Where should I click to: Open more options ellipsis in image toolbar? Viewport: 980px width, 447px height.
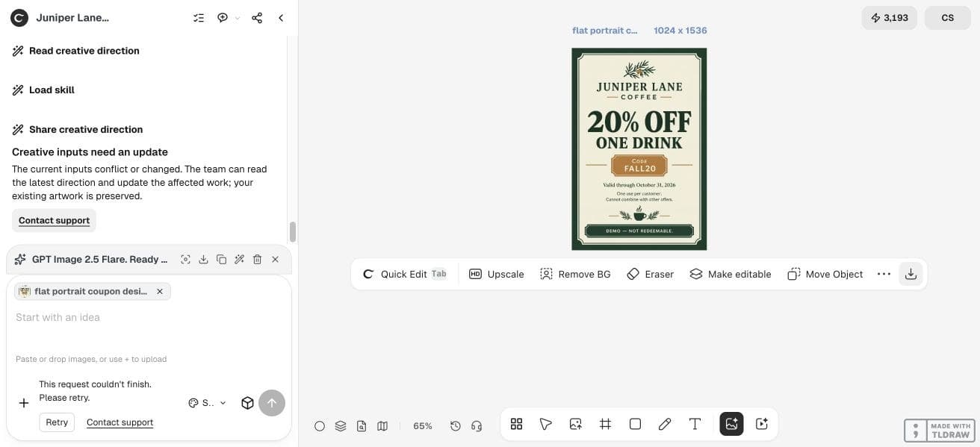[x=884, y=275]
